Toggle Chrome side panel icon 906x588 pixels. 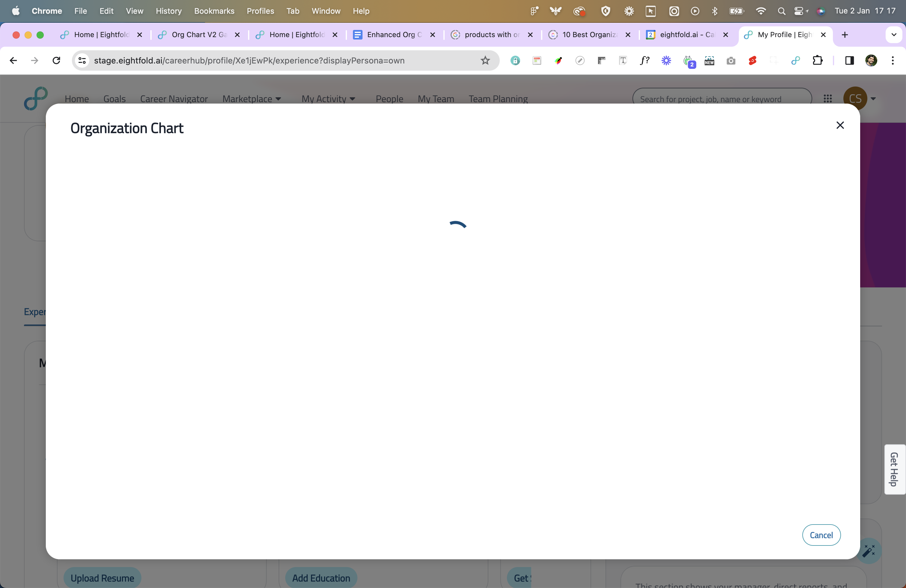[x=849, y=60]
